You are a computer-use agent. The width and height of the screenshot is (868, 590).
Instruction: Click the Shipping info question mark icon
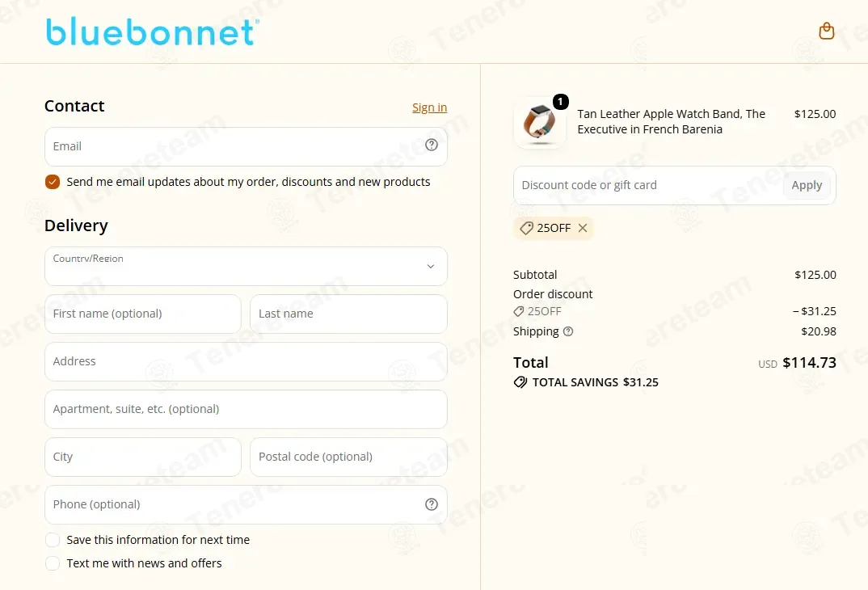568,331
